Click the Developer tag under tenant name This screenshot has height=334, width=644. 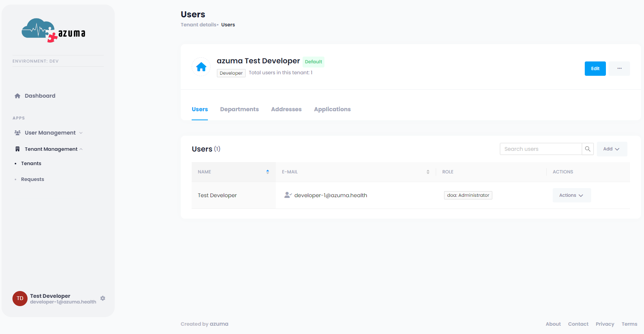(231, 73)
